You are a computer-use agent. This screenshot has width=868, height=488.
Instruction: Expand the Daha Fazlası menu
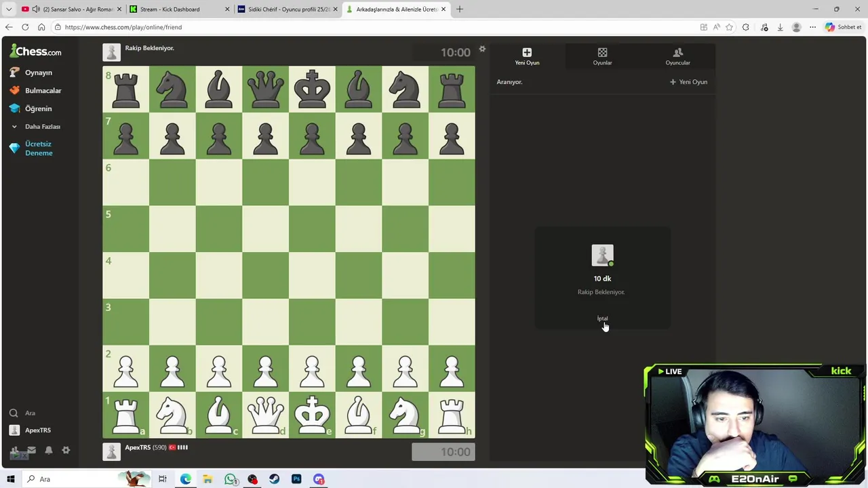(35, 127)
